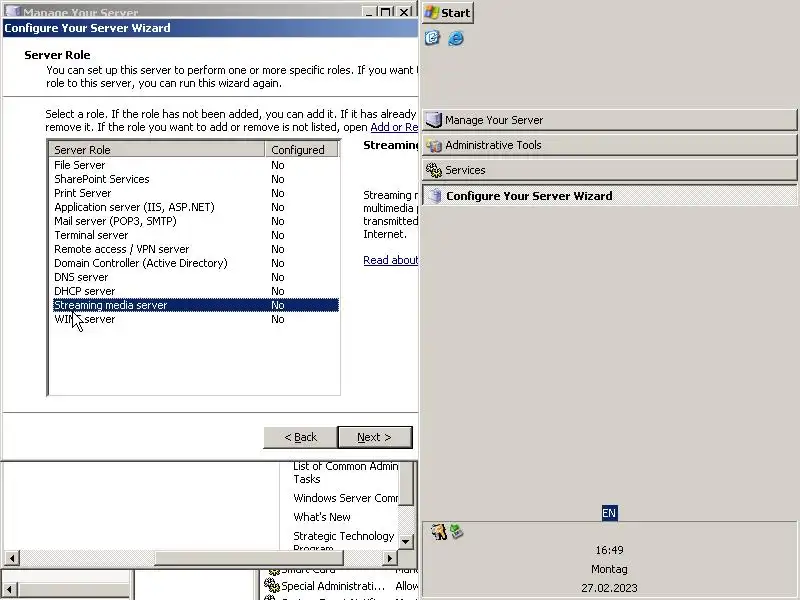Open the Start menu button
Screen dimensions: 800x600
[448, 13]
